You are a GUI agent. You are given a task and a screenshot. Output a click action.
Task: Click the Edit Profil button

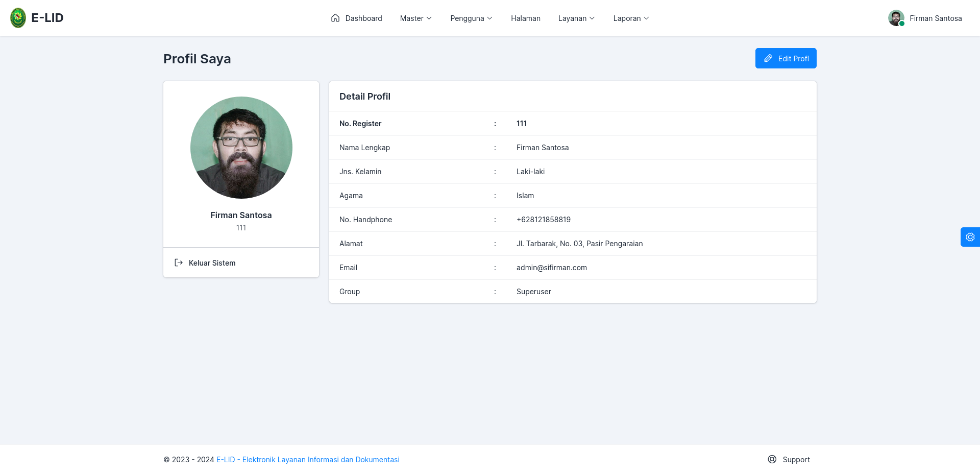(786, 58)
